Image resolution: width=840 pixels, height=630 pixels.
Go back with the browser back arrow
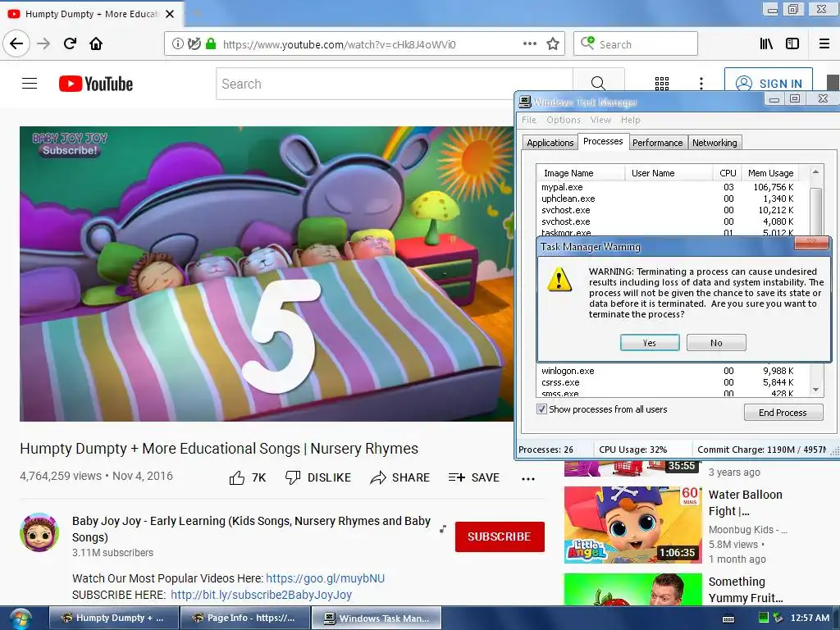coord(16,43)
